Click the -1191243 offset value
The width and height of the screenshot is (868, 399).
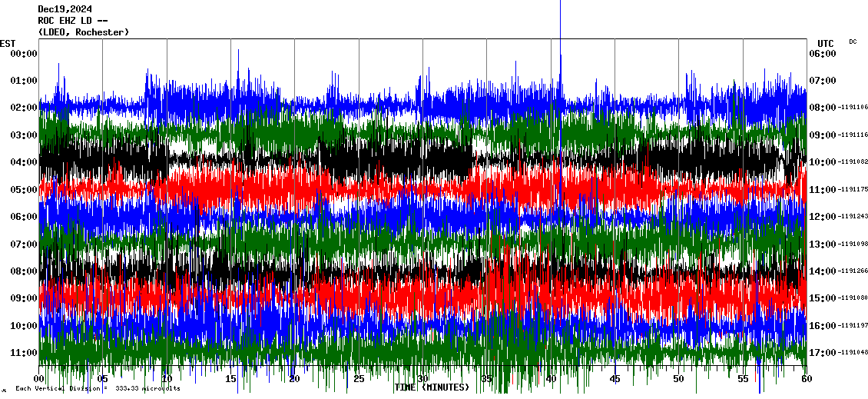(853, 217)
